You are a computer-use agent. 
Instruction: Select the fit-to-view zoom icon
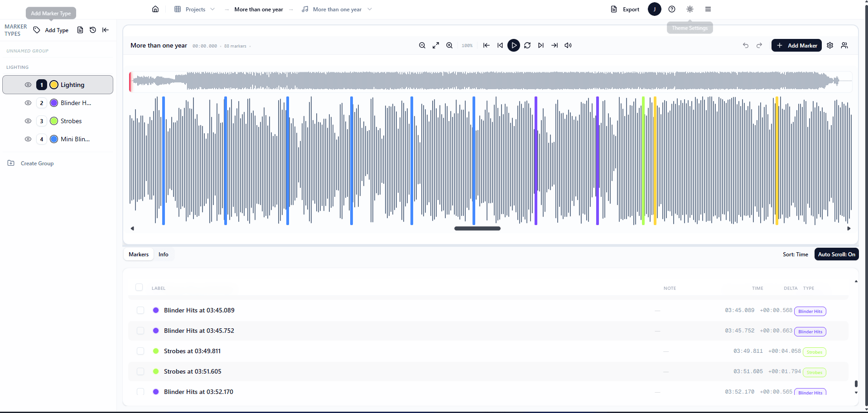435,45
